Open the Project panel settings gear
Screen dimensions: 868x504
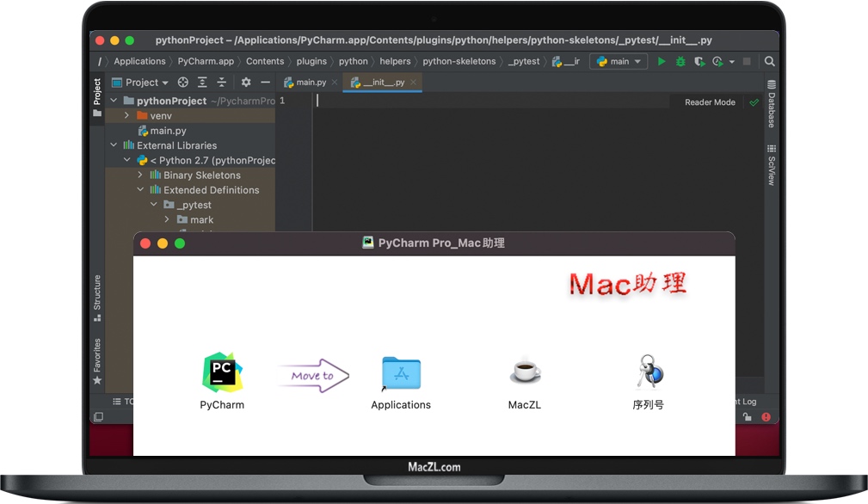coord(244,82)
